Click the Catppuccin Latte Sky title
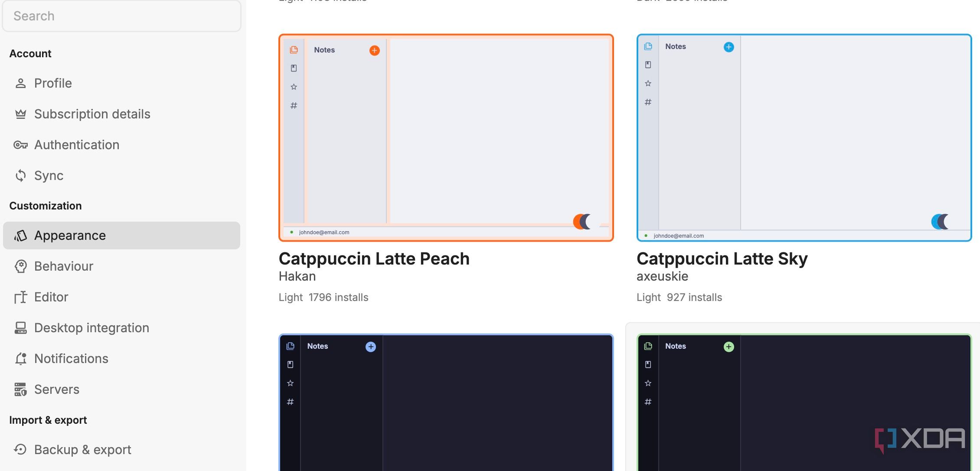The image size is (980, 471). click(722, 258)
